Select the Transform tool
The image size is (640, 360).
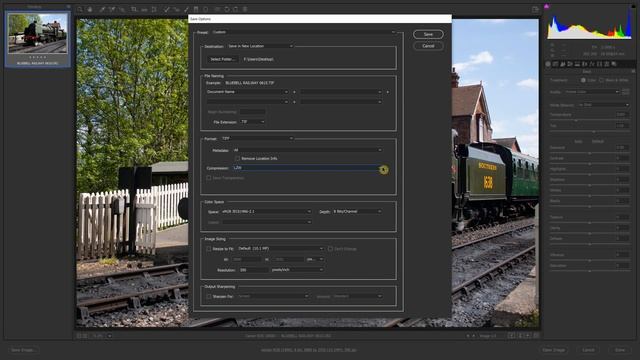(154, 9)
